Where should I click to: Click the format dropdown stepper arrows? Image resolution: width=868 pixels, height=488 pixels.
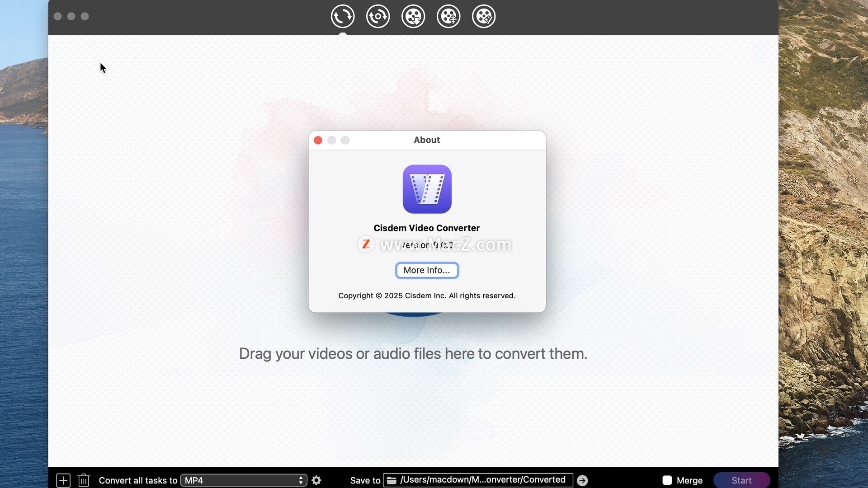301,480
